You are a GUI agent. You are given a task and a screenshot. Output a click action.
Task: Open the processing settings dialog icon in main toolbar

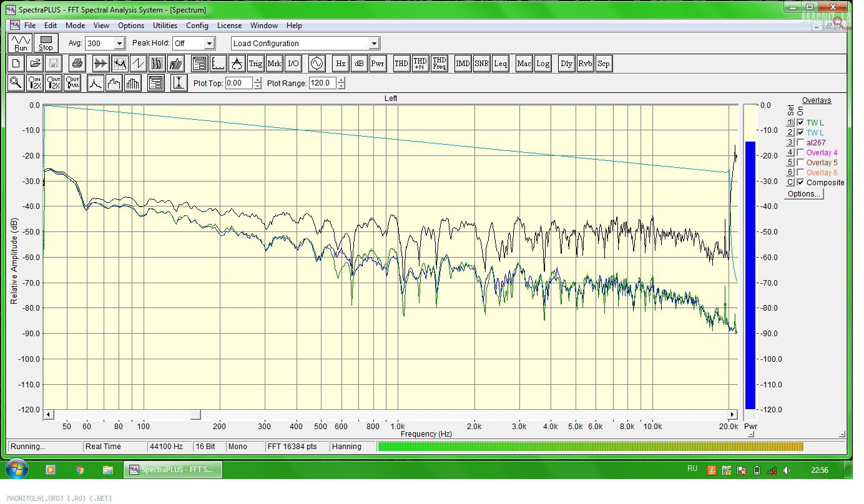[x=199, y=64]
